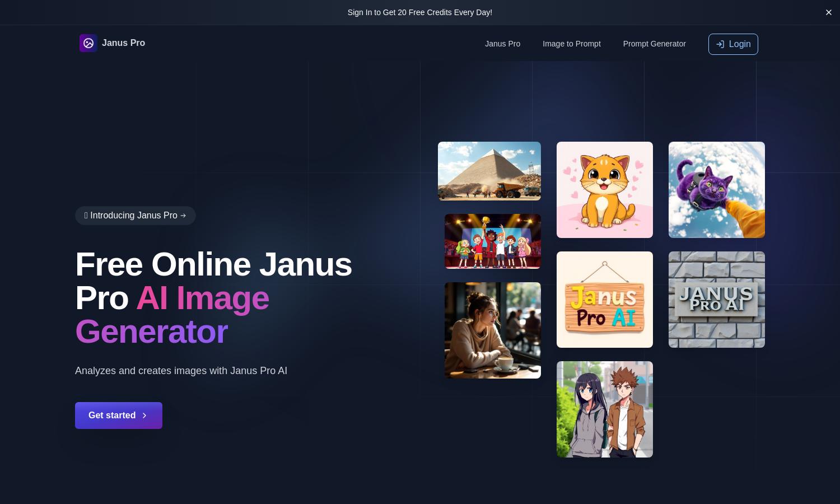Open the orange cartoon cat image
This screenshot has height=504, width=840.
605,190
